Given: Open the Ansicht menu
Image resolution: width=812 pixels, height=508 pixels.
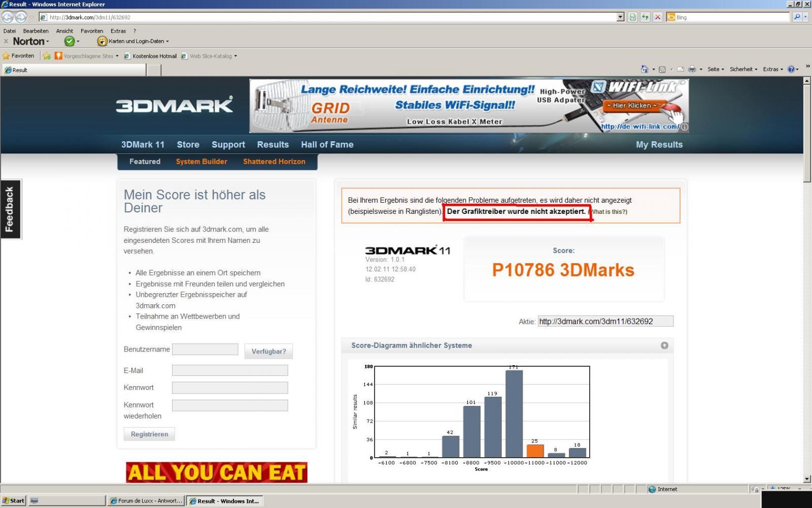Looking at the screenshot, I should coord(64,31).
